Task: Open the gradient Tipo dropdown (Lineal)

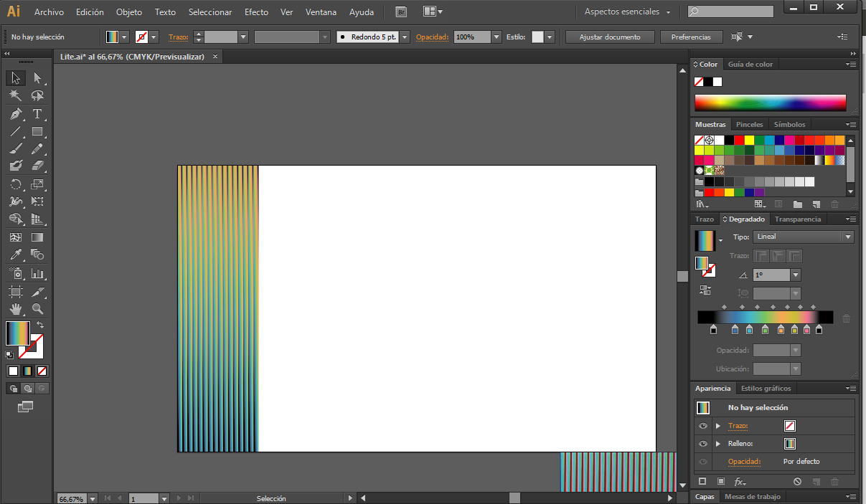Action: [804, 237]
